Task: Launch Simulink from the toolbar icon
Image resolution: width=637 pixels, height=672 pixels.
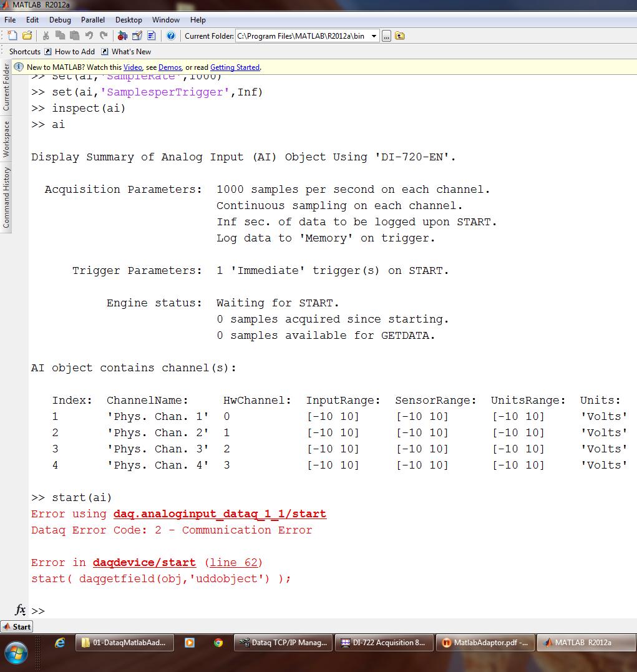Action: (x=123, y=36)
